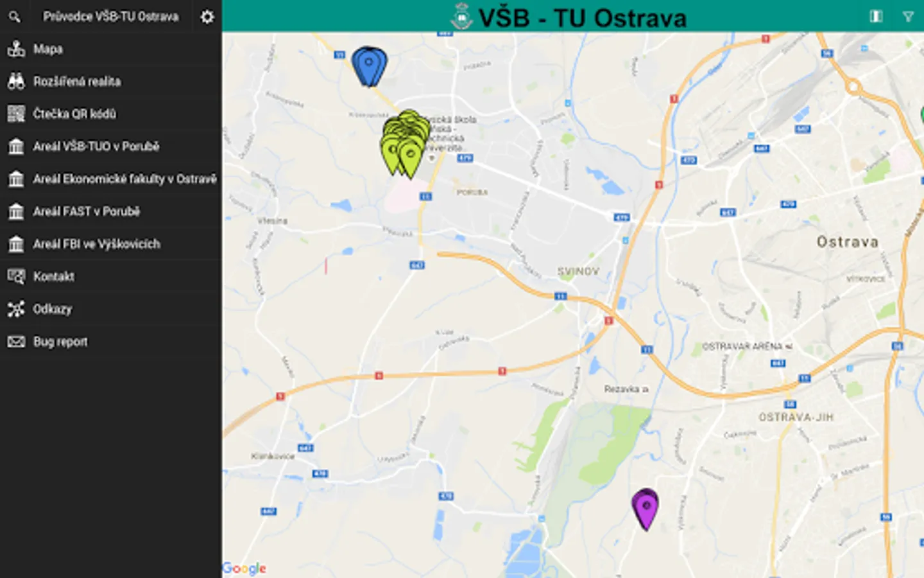
Task: Select the purple map marker pin
Action: [646, 509]
